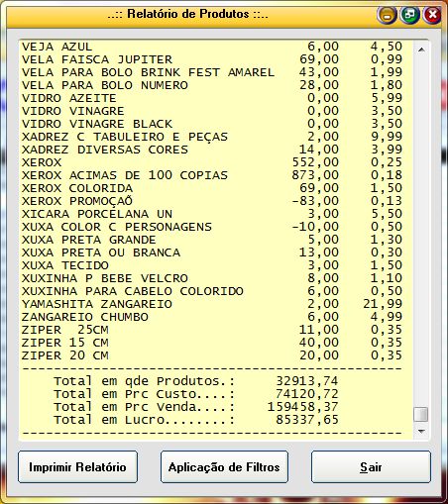Select the XEROX COLORIDA row
This screenshot has width=448, height=504.
pyautogui.click(x=212, y=188)
